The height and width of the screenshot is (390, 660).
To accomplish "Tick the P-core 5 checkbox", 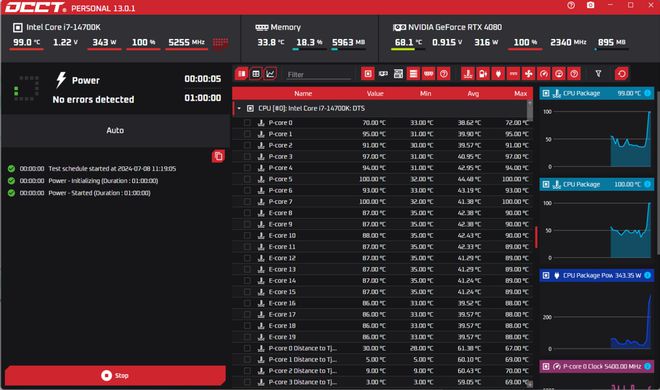I will click(247, 179).
